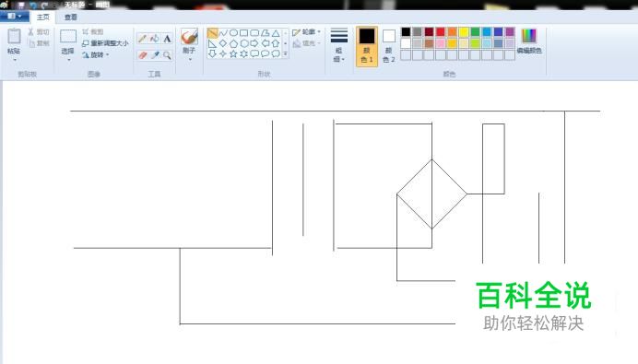The width and height of the screenshot is (638, 364).
Task: Expand the Select dropdown arrow
Action: (69, 60)
